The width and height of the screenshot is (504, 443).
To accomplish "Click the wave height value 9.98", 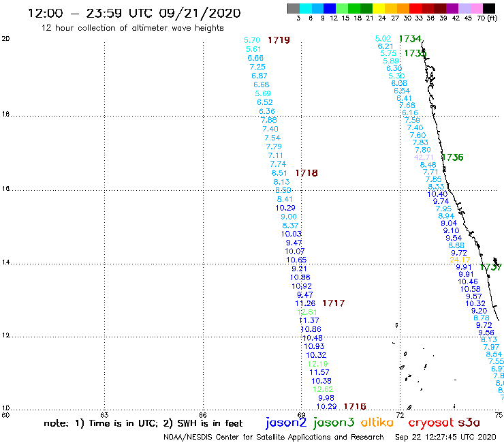I will 326,398.
